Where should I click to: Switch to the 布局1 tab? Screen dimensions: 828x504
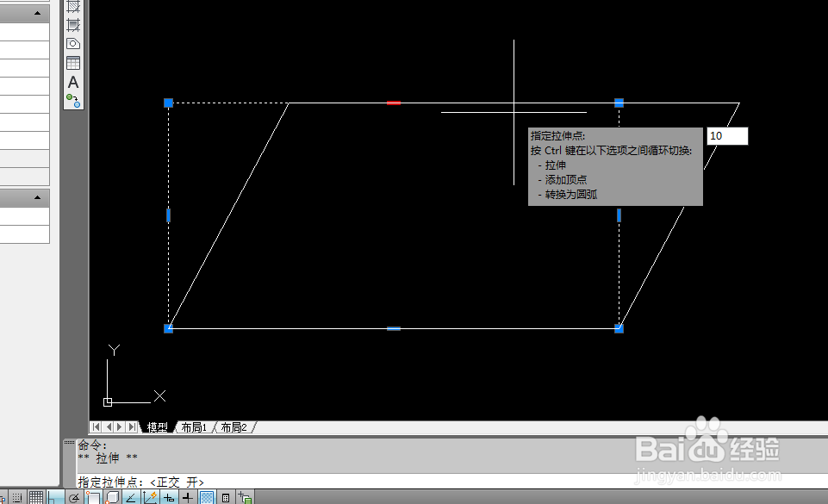pos(194,427)
